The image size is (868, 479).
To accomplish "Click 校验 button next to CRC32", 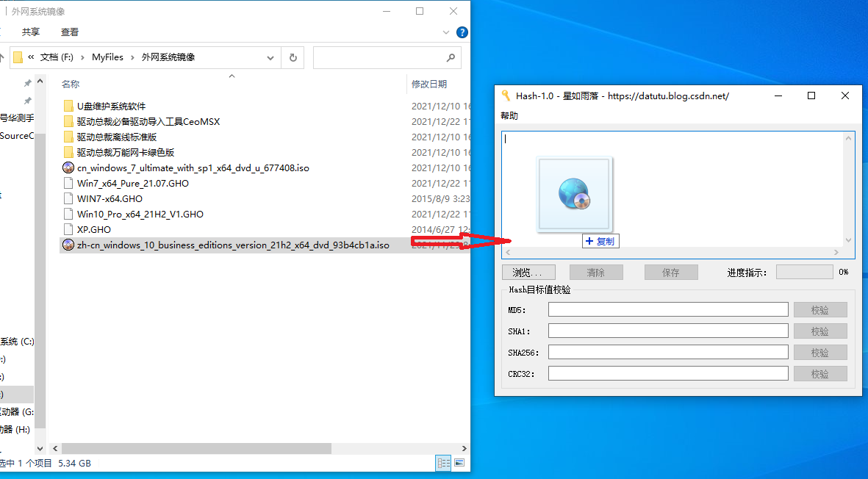I will pos(820,373).
